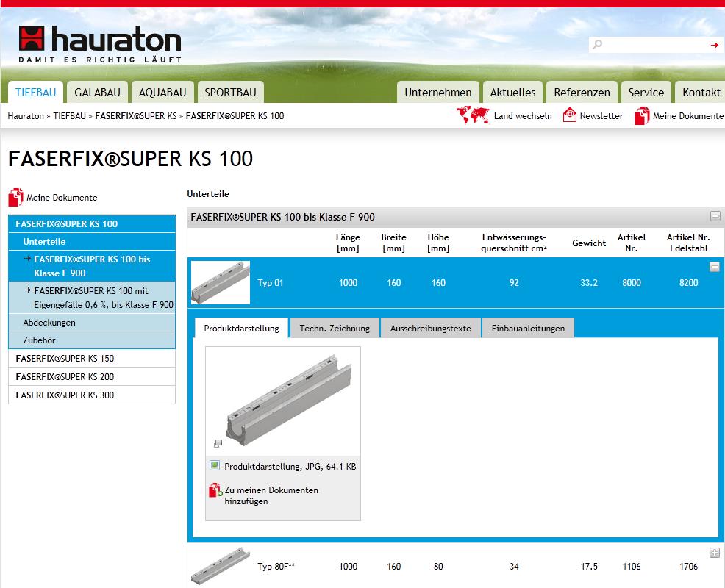Click the enlarge image icon below product picture
The width and height of the screenshot is (725, 588).
(x=218, y=443)
